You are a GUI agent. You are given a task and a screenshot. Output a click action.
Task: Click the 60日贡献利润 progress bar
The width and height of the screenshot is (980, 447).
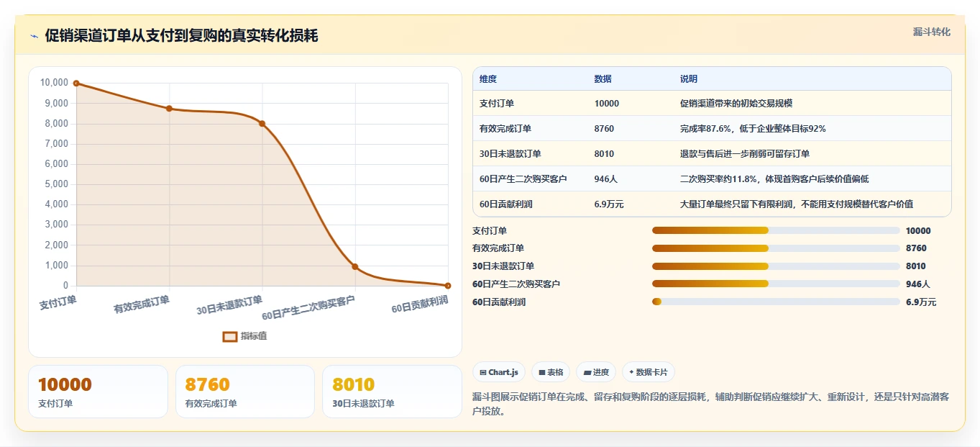pos(776,302)
